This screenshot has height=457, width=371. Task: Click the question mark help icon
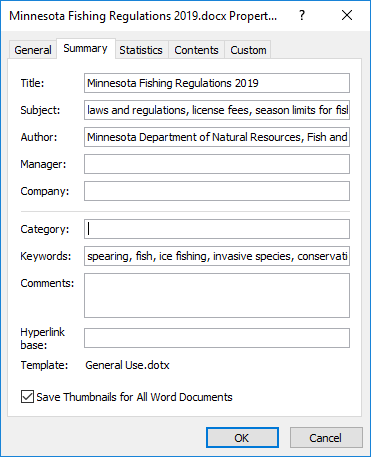click(x=302, y=15)
